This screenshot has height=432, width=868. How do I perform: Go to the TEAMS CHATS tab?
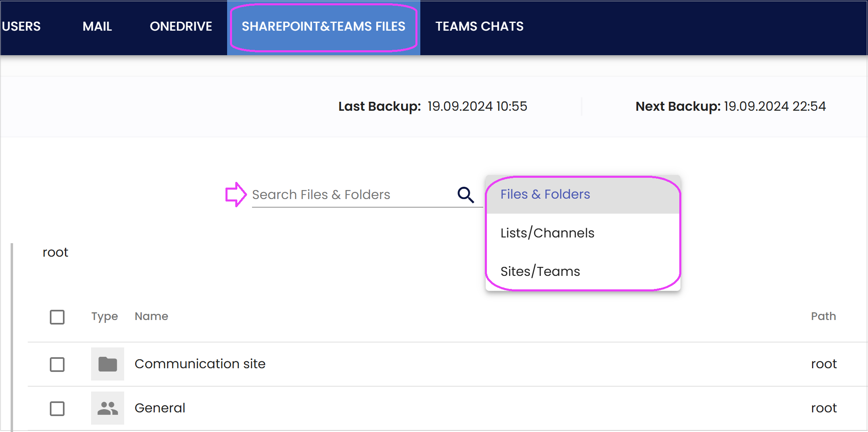[x=480, y=27]
